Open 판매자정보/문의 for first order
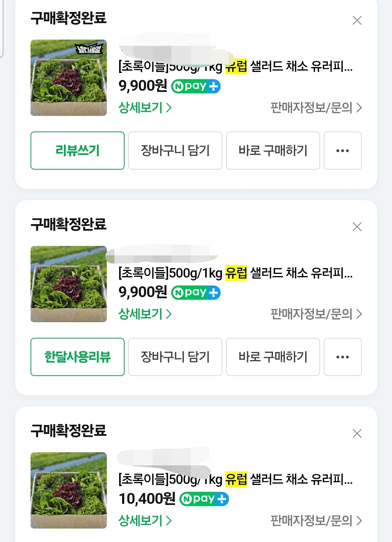The image size is (392, 542). pyautogui.click(x=316, y=108)
